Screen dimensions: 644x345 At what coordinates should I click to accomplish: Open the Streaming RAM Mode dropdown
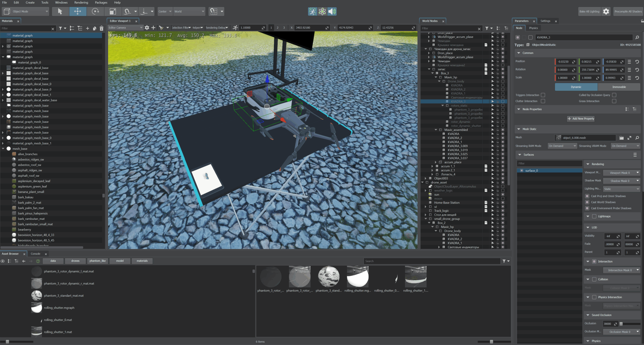[562, 146]
